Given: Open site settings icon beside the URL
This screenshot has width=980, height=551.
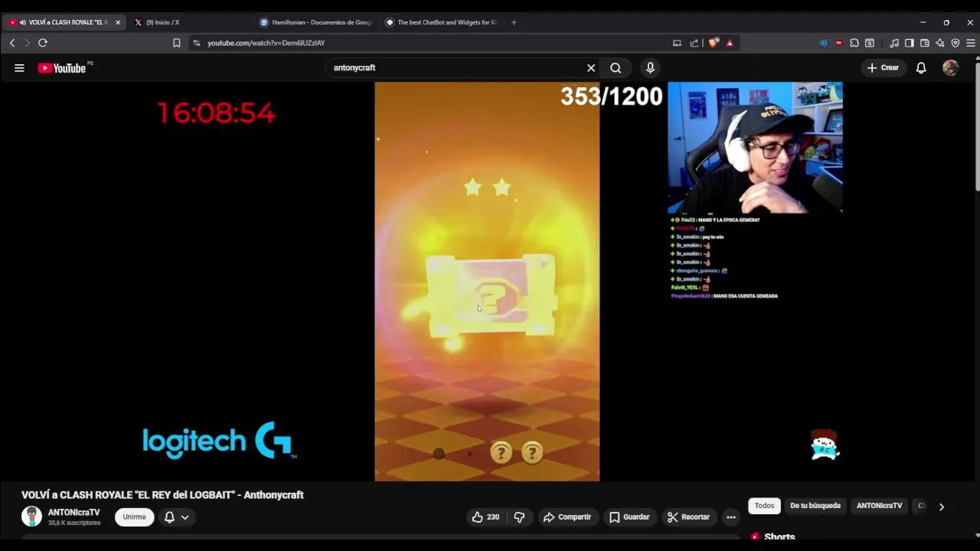Looking at the screenshot, I should (197, 43).
